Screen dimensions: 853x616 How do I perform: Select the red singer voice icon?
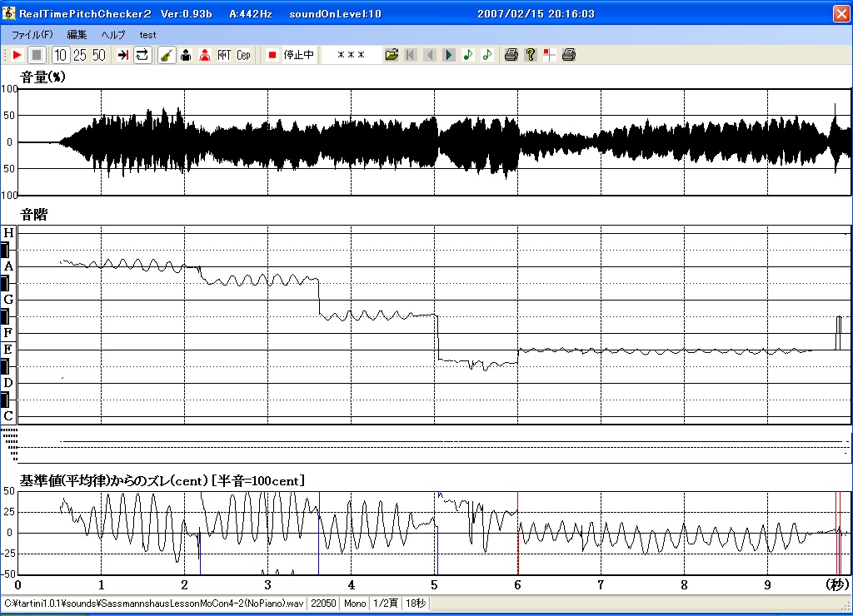205,55
